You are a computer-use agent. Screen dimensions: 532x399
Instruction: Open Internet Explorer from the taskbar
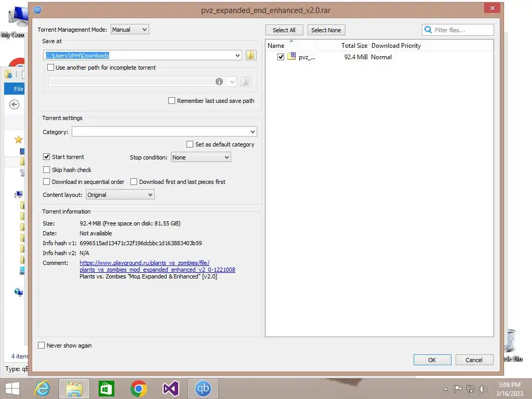click(42, 389)
